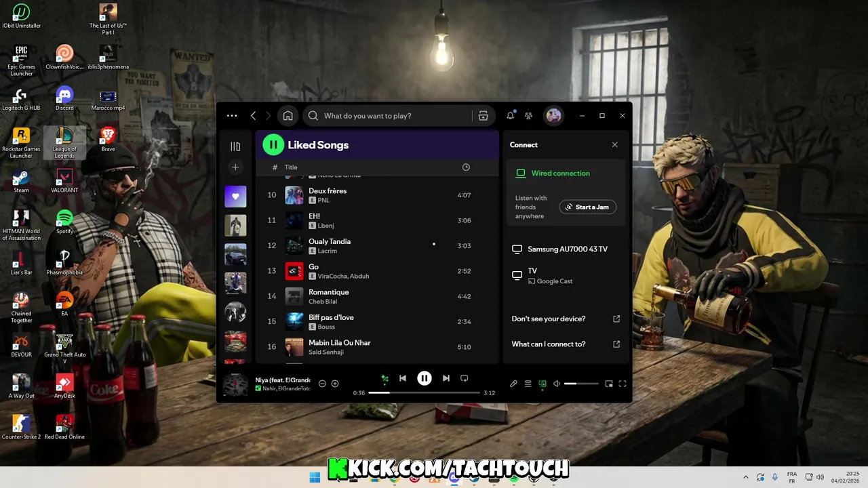
Task: Select the Brave desktop icon
Action: click(x=108, y=140)
